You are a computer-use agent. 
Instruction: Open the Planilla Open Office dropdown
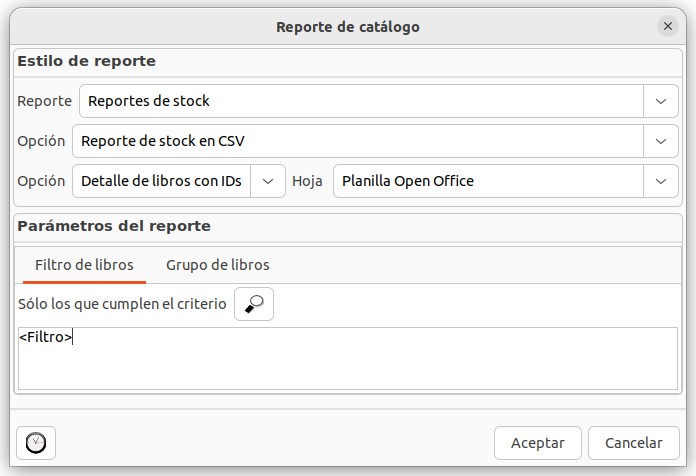tap(488, 181)
